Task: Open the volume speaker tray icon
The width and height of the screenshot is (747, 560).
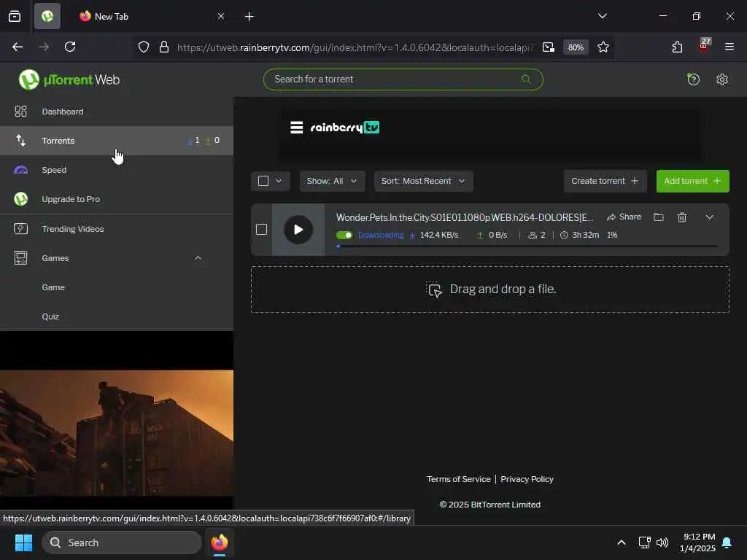Action: 662,542
